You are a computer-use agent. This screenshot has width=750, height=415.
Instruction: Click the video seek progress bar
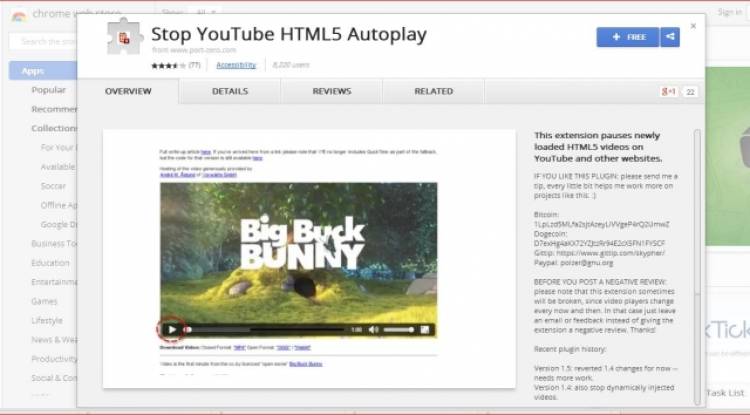[x=265, y=329]
